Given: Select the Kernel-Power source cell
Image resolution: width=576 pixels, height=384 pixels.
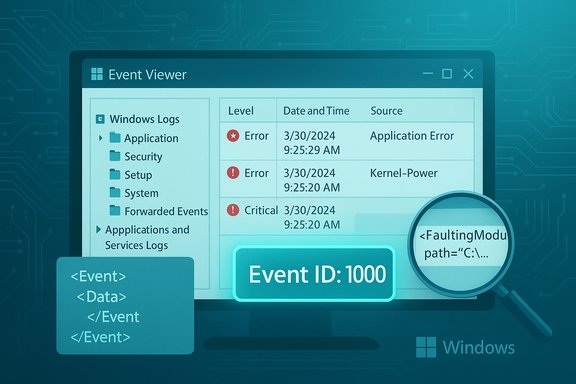Looking at the screenshot, I should click(x=404, y=173).
